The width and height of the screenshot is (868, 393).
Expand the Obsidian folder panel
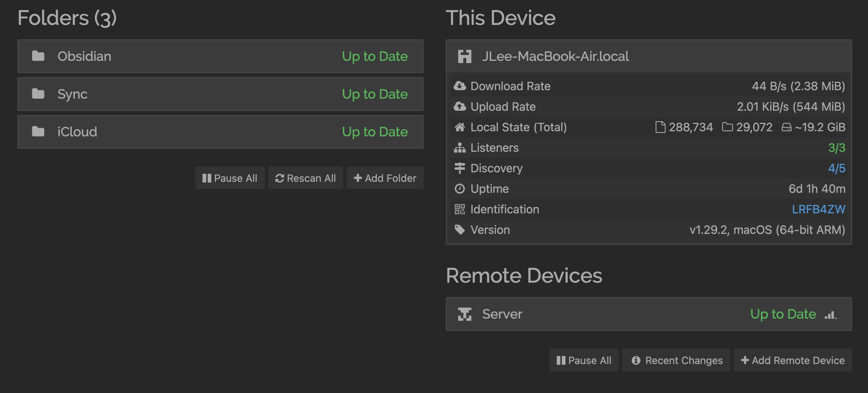[x=220, y=56]
